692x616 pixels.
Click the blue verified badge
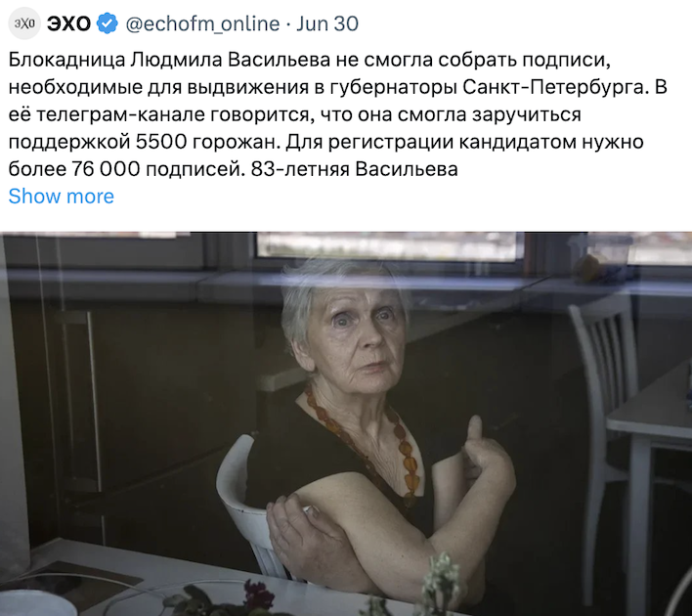point(108,23)
